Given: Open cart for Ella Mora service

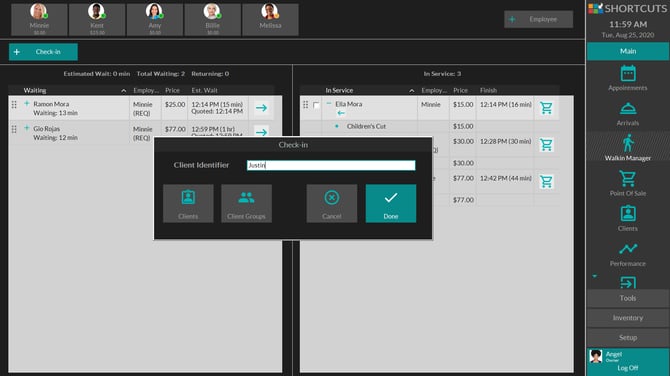Looking at the screenshot, I should pos(546,108).
